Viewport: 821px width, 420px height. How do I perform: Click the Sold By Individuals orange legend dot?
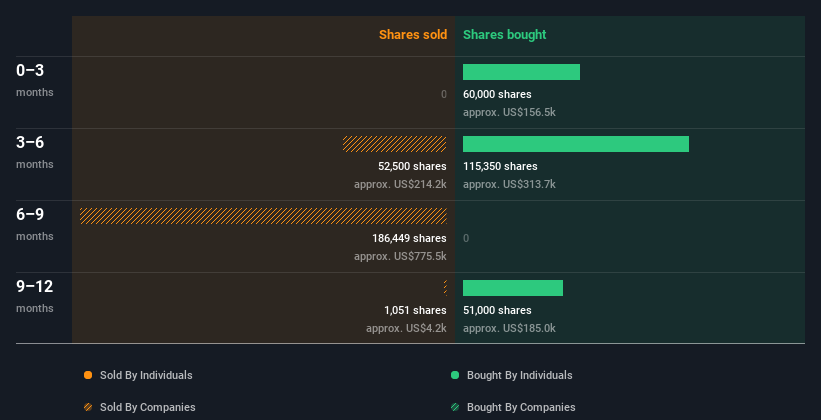coord(88,375)
